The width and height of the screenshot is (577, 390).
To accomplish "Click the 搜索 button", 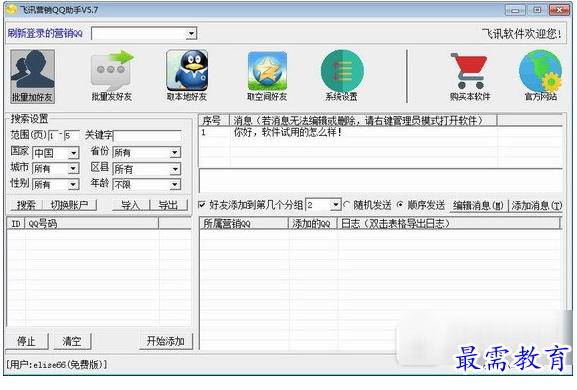I will pyautogui.click(x=26, y=205).
